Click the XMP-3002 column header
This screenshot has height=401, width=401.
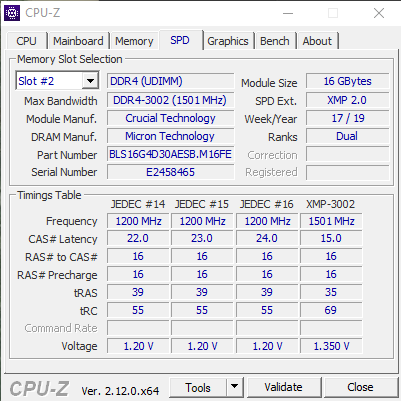[330, 204]
